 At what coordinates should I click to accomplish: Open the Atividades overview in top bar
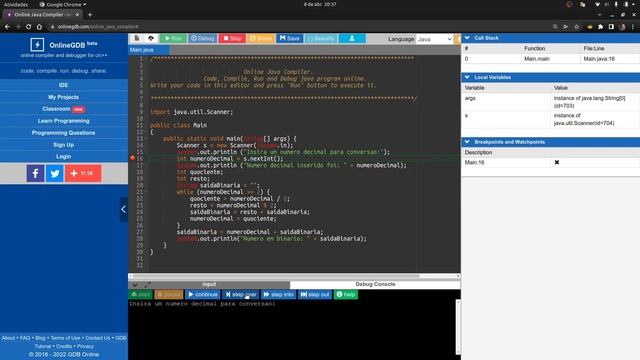16,4
